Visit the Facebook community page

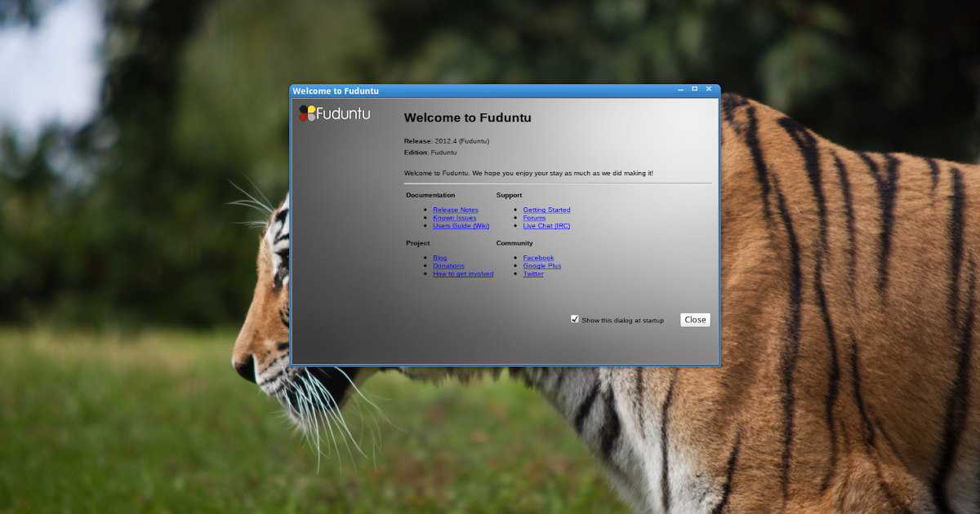pos(538,258)
